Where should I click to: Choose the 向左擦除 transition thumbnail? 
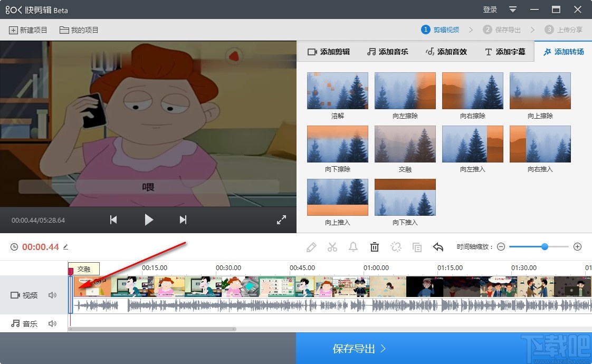pos(405,91)
